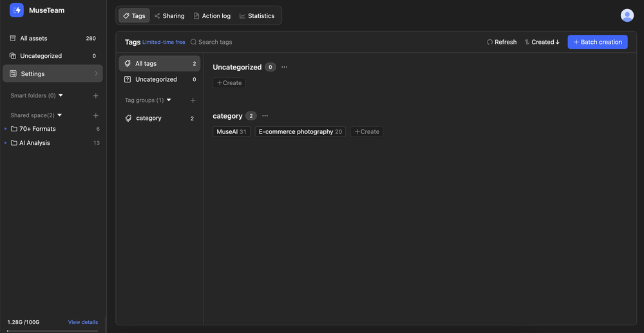
Task: Open the Statistics tab
Action: [x=256, y=15]
